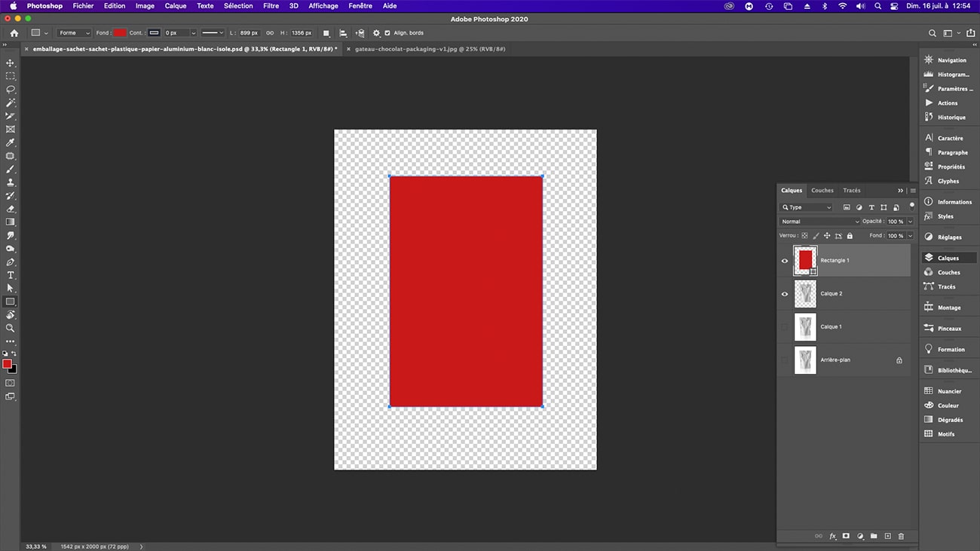
Task: Open the path operations gear settings
Action: click(x=376, y=33)
